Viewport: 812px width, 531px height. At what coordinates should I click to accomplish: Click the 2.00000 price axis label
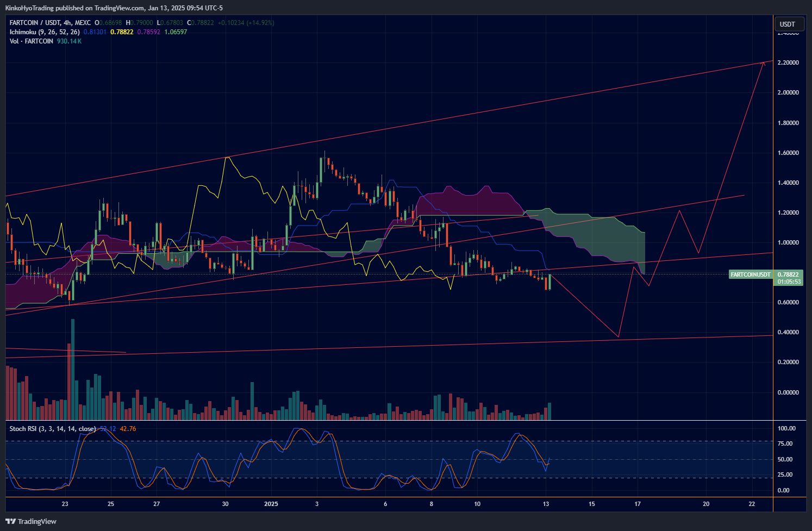pos(788,92)
